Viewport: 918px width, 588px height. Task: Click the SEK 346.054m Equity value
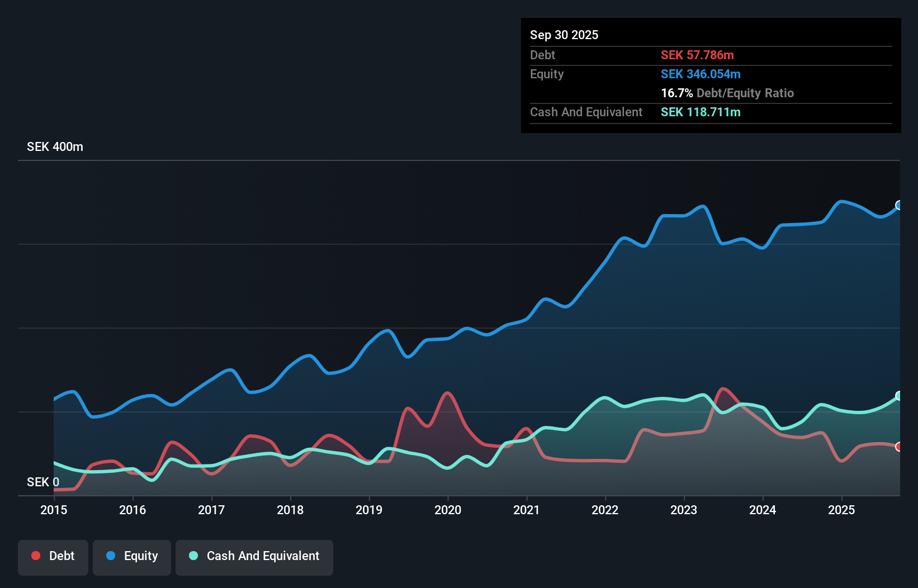click(701, 74)
